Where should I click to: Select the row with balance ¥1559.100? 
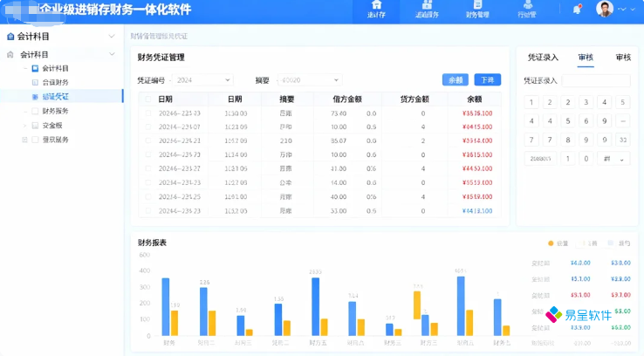pyautogui.click(x=147, y=197)
